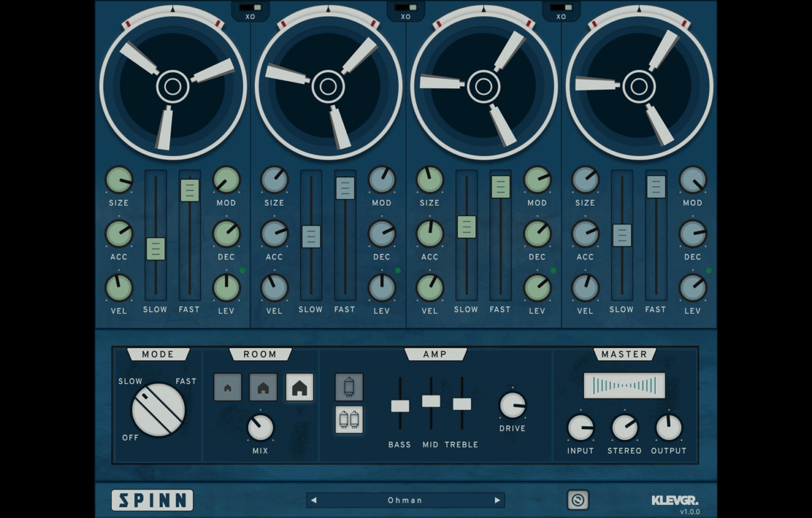This screenshot has width=812, height=518.
Task: Click the BASS fader handle
Action: click(400, 406)
